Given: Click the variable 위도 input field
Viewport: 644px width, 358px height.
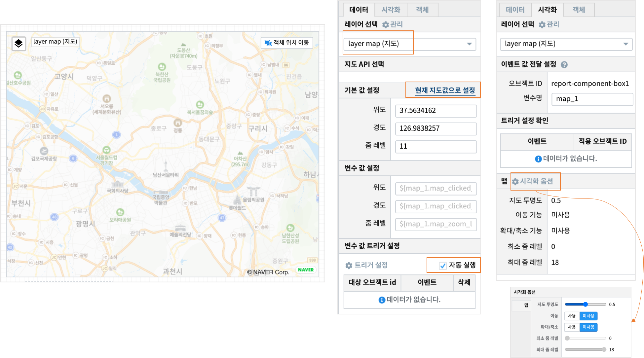Looking at the screenshot, I should [x=436, y=188].
